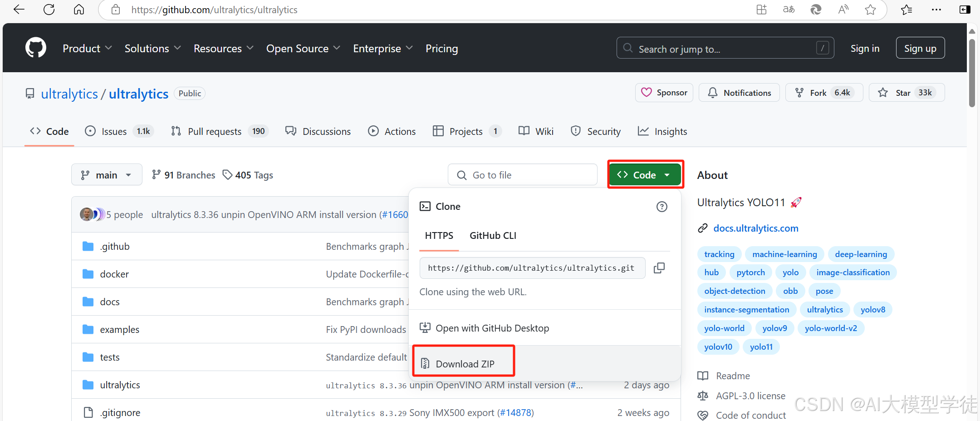This screenshot has width=980, height=421.
Task: Expand the Open Source menu
Action: pyautogui.click(x=303, y=48)
